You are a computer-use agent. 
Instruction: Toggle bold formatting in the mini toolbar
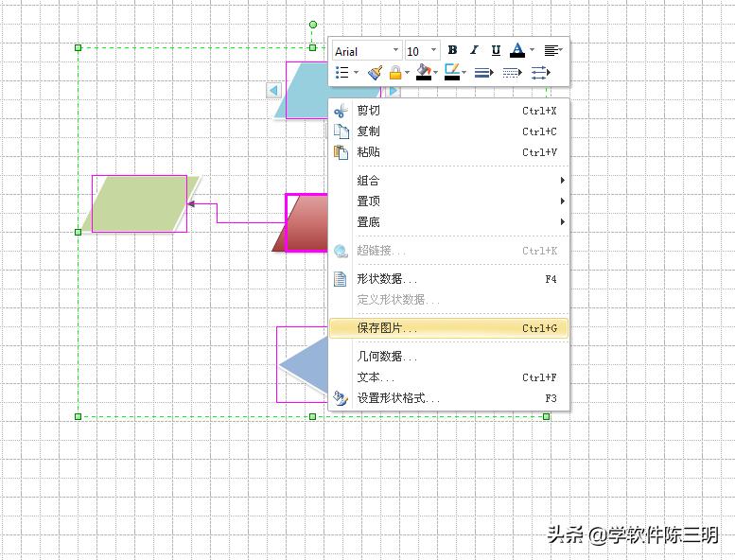tap(452, 50)
